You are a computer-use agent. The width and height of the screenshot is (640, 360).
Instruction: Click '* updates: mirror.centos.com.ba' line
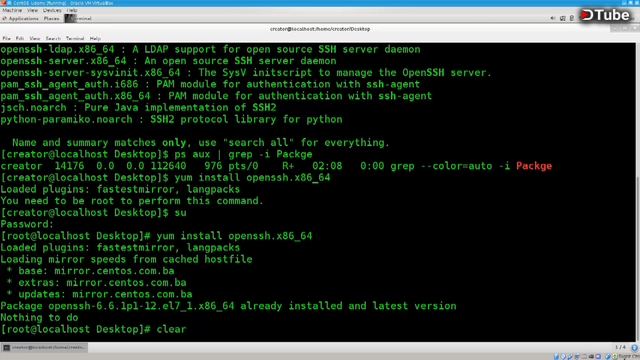99,294
